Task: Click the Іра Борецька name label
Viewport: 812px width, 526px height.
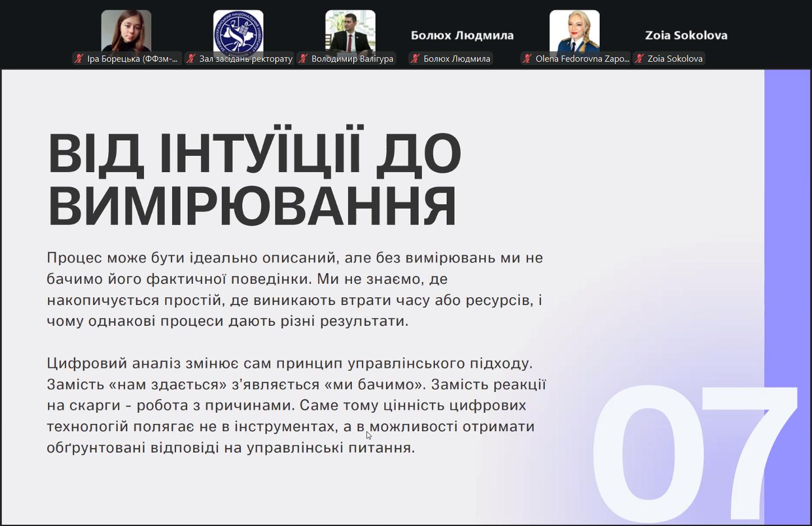Action: (132, 59)
